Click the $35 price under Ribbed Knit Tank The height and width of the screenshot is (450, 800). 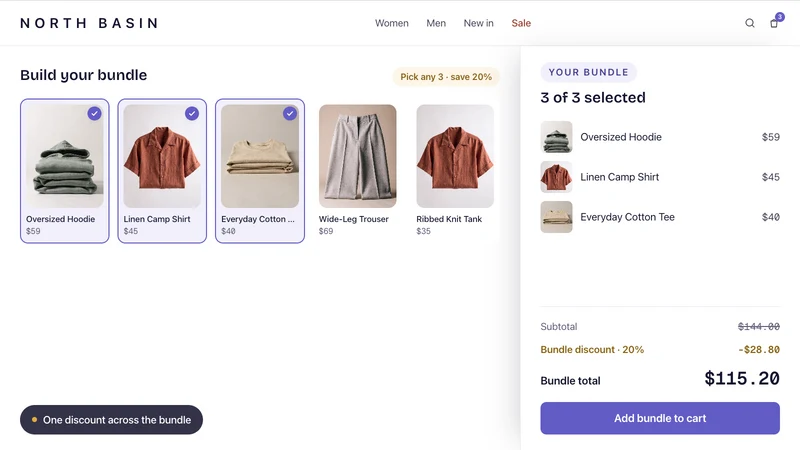click(x=423, y=231)
